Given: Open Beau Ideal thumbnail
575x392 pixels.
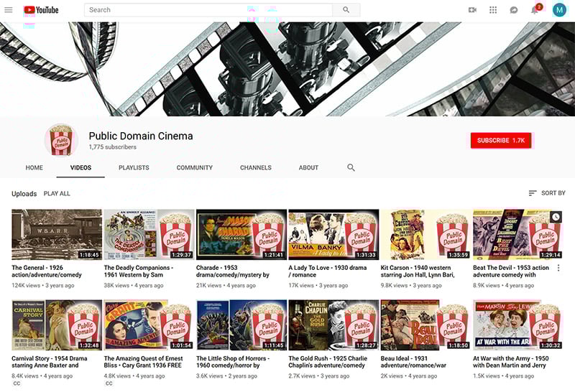Looking at the screenshot, I should (425, 325).
